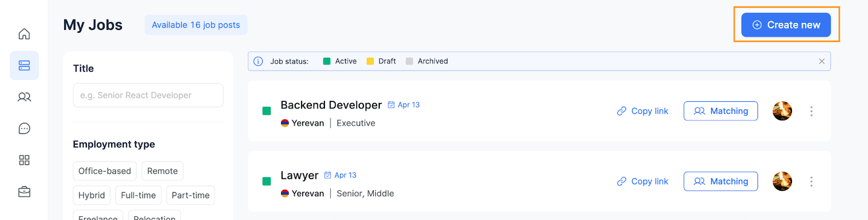868x220 pixels.
Task: Open the candidates people sidebar icon
Action: point(24,97)
